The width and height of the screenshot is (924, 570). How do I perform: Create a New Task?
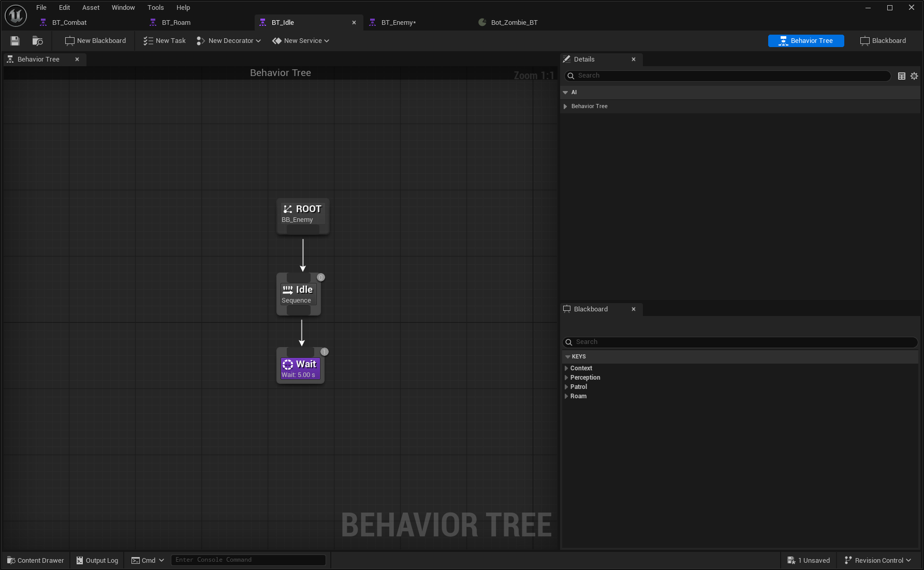[164, 40]
